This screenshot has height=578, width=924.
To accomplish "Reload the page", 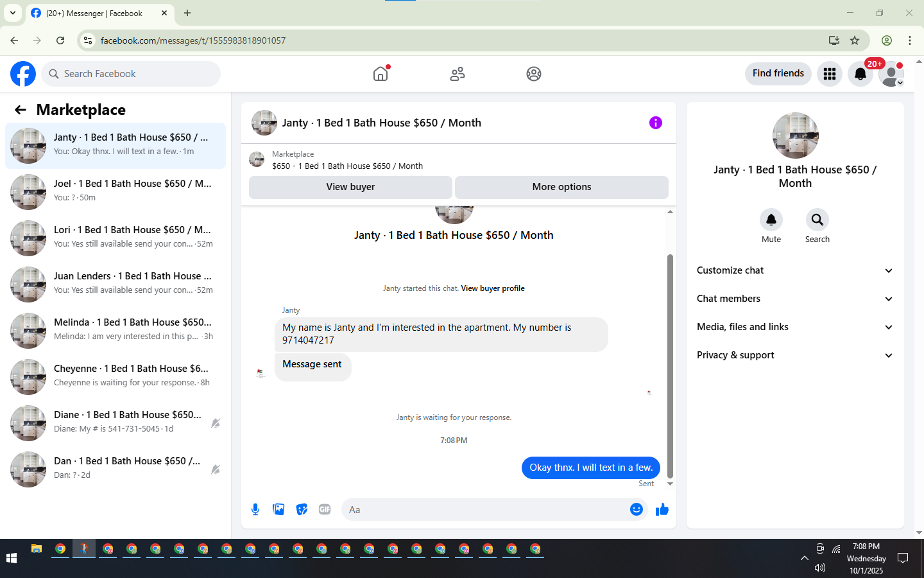I will click(x=60, y=40).
